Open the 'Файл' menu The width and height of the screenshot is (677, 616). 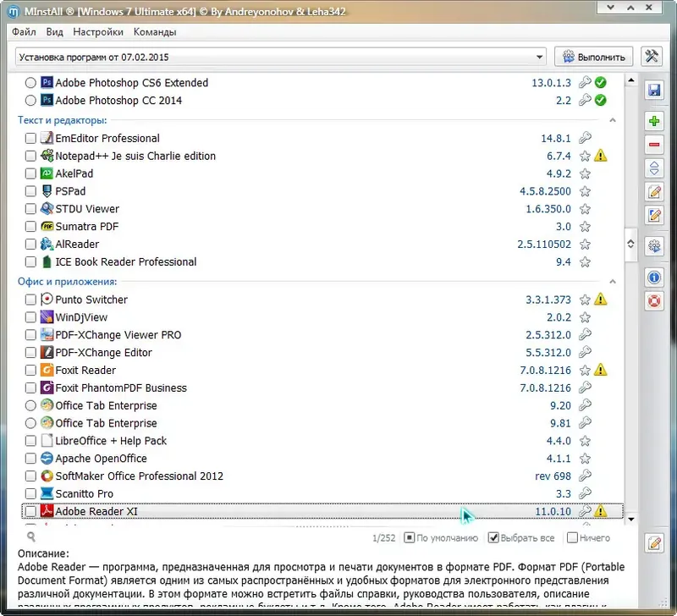(x=24, y=32)
